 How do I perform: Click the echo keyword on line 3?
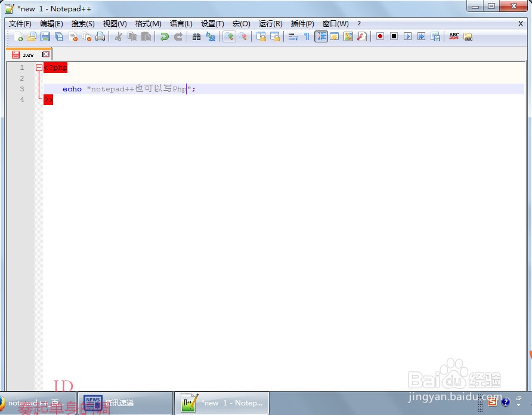[x=72, y=89]
